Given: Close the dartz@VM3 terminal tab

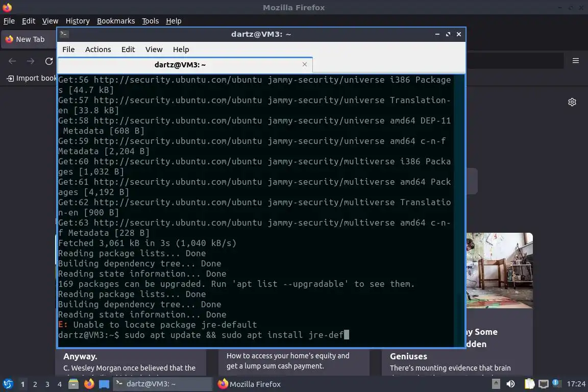Looking at the screenshot, I should pyautogui.click(x=305, y=64).
